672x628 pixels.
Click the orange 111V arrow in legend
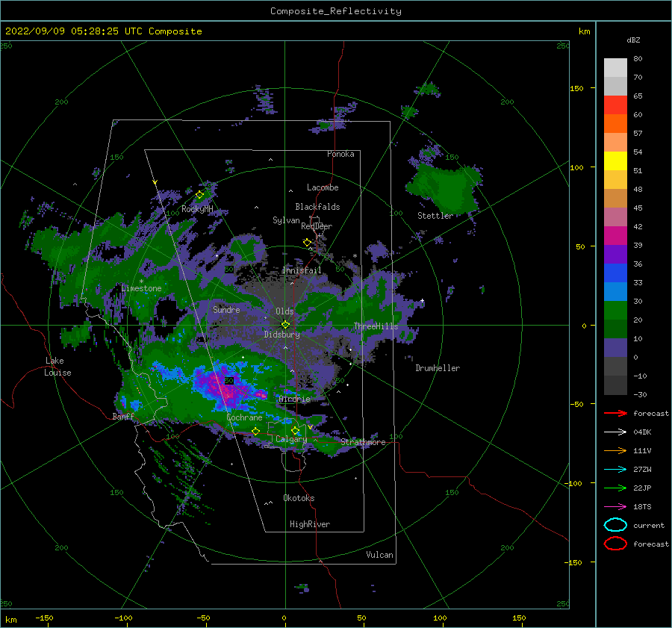(x=615, y=450)
